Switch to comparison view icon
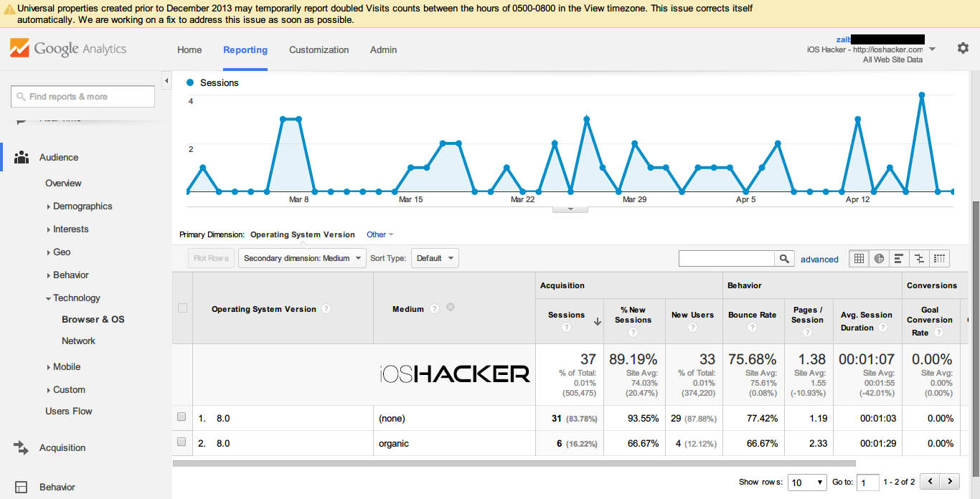Screen dimensions: 980x499 coord(919,259)
